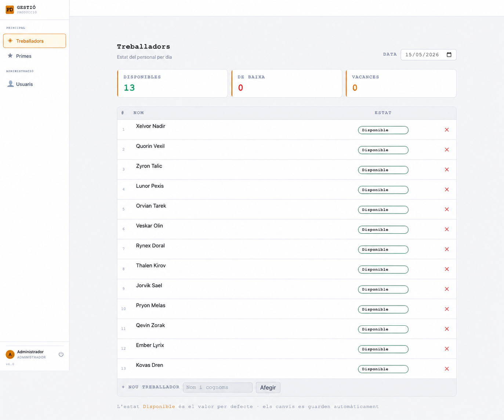Viewport: 504px width, 420px height.
Task: Change the status dropdown of Ember Lyrix
Action: click(383, 349)
